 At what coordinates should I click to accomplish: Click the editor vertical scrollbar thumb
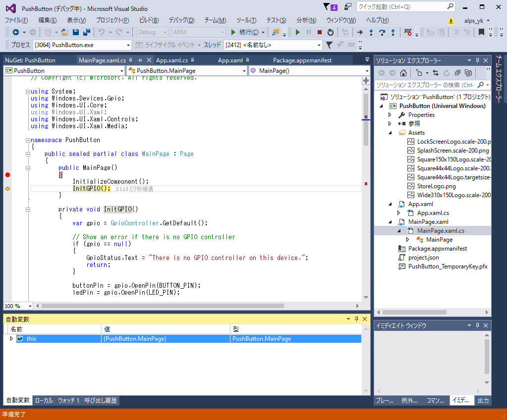pos(366,119)
